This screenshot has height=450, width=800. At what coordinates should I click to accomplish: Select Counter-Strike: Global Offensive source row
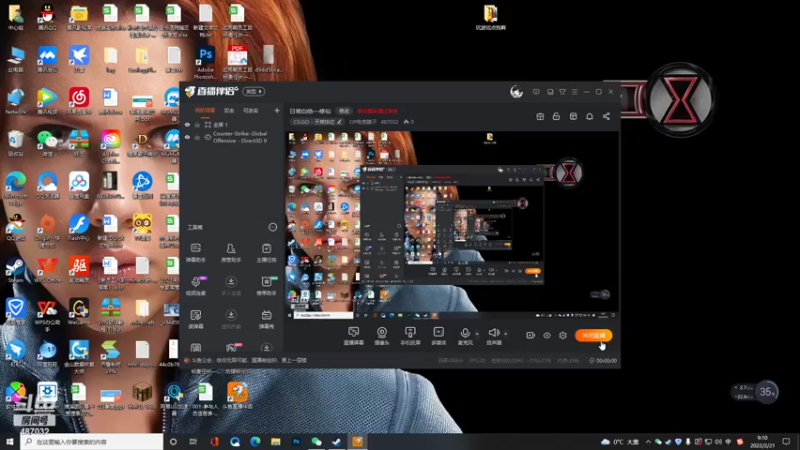point(232,137)
